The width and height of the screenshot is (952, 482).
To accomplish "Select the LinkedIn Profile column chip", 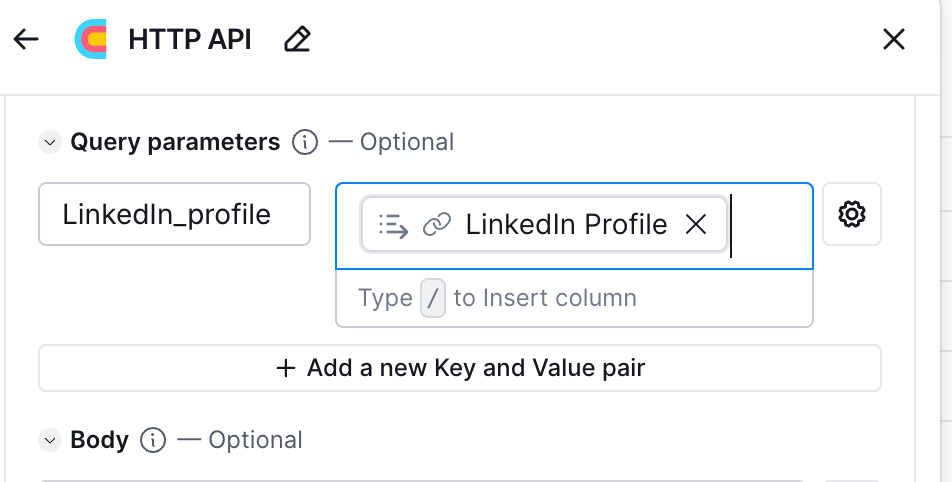I will click(565, 224).
